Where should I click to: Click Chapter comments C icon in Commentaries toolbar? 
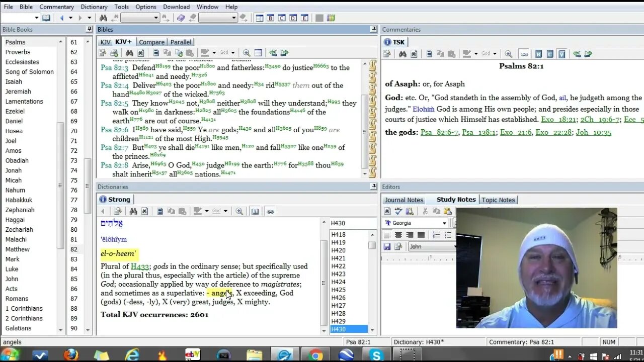click(x=550, y=54)
